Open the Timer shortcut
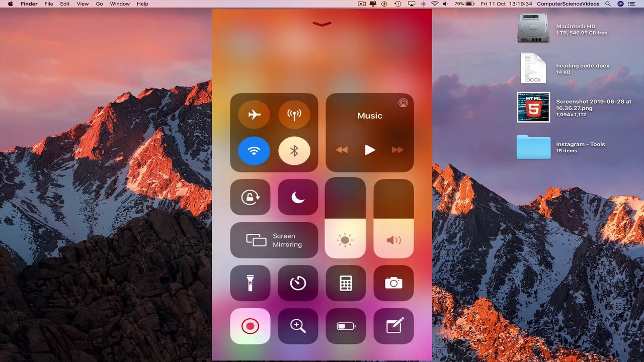644x362 pixels. 298,283
